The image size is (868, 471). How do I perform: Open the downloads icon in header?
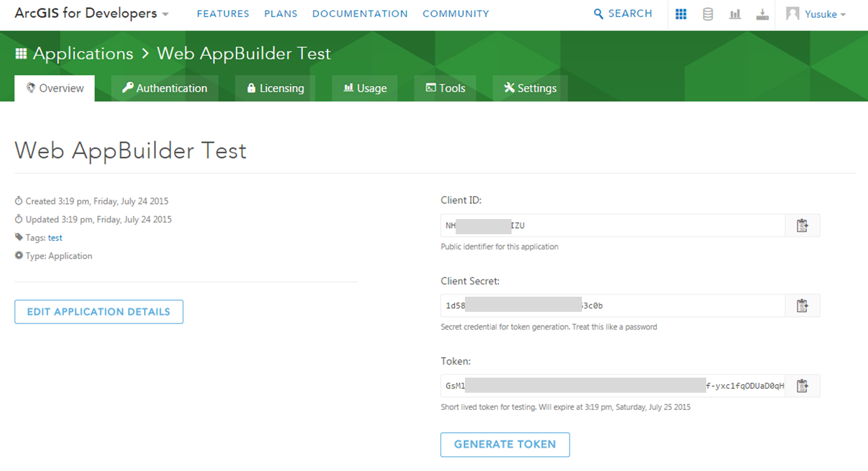click(762, 14)
